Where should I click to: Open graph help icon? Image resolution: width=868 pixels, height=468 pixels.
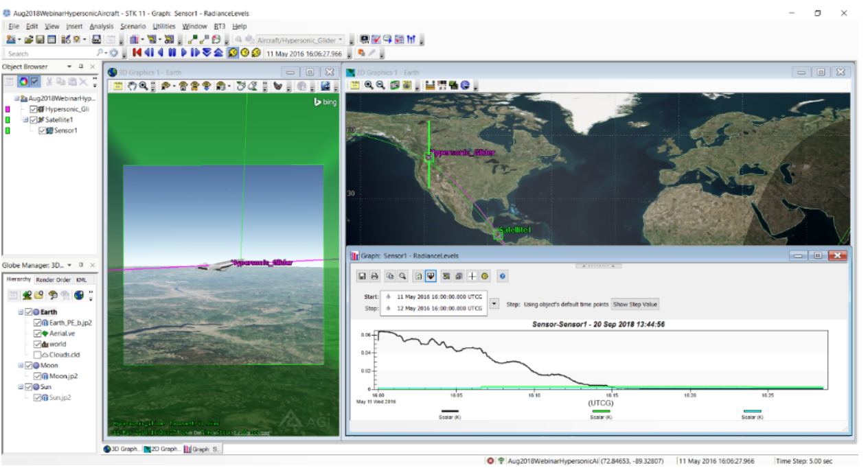click(502, 276)
